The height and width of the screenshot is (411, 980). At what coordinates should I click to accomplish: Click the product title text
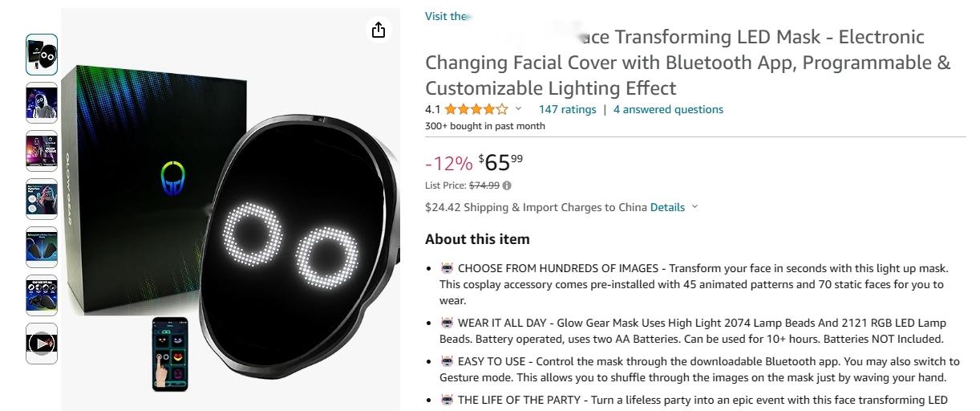(687, 62)
